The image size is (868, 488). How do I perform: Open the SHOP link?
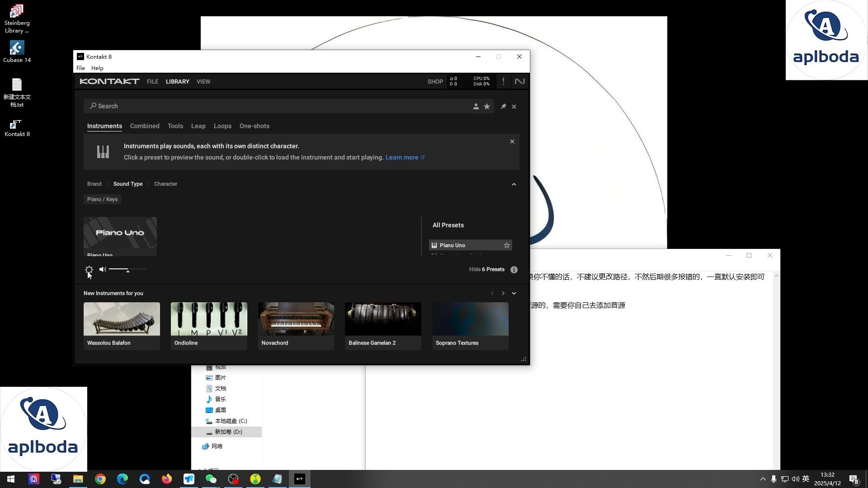(435, 82)
